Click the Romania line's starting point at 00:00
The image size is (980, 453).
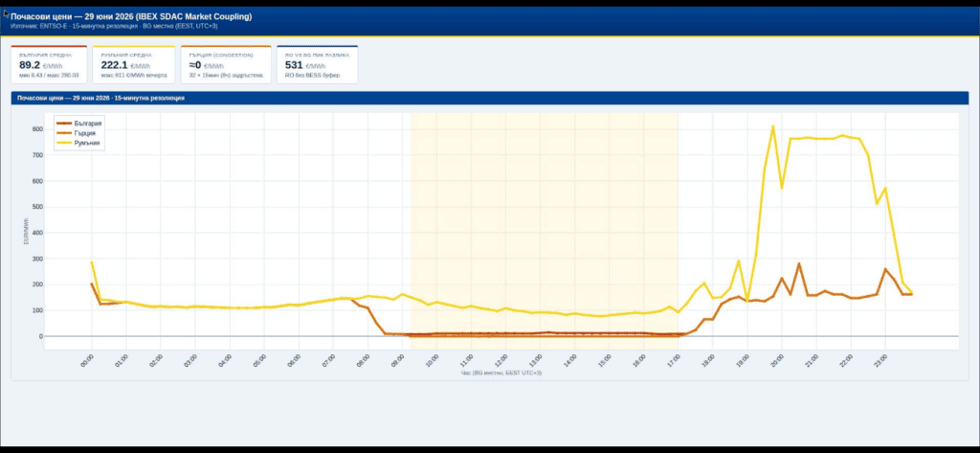pyautogui.click(x=92, y=262)
